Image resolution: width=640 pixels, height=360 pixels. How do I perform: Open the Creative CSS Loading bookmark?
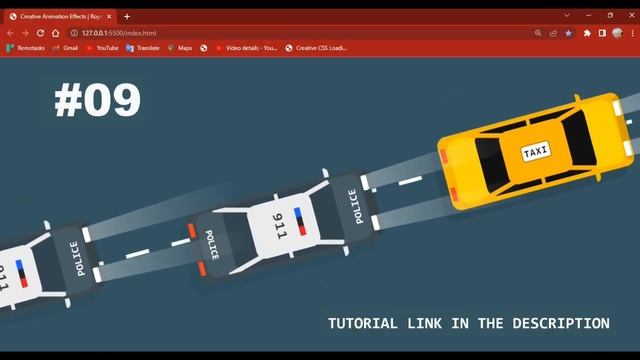316,48
